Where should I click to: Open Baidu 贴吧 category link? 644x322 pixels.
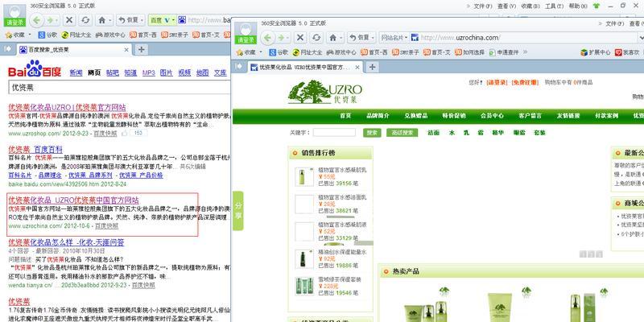tap(112, 72)
